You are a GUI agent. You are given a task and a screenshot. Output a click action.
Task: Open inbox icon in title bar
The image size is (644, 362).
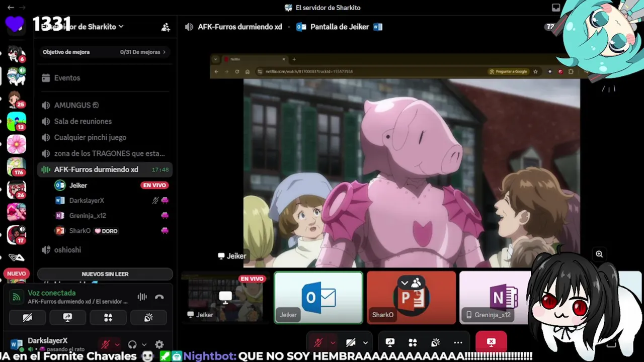point(556,8)
